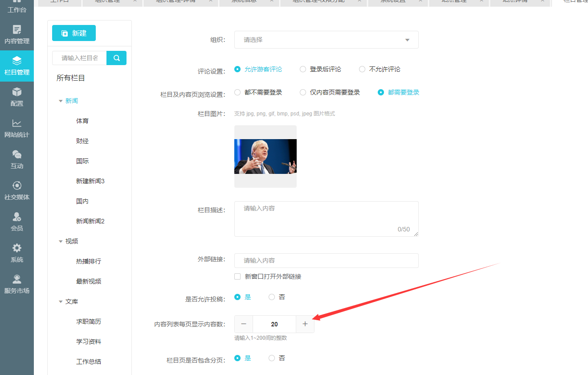Open the 求职简历 column
Screen dimensions: 588x375
[89, 322]
